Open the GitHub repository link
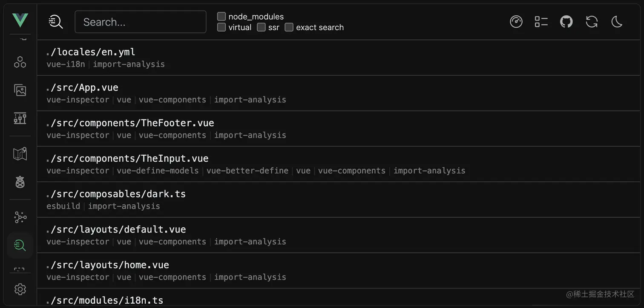Screen dimensions: 644x308 click(566, 22)
